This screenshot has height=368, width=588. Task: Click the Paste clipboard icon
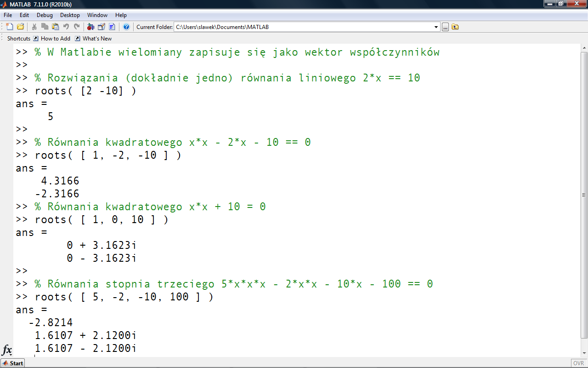(x=55, y=27)
